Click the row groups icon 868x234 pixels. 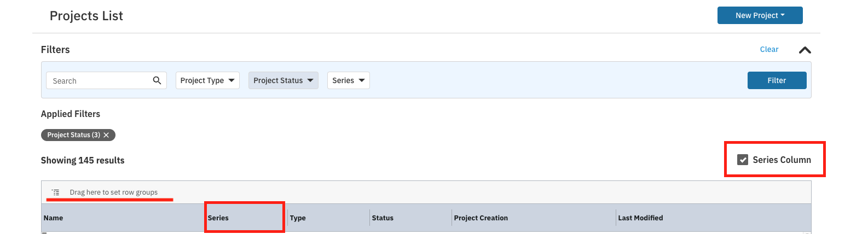click(56, 192)
